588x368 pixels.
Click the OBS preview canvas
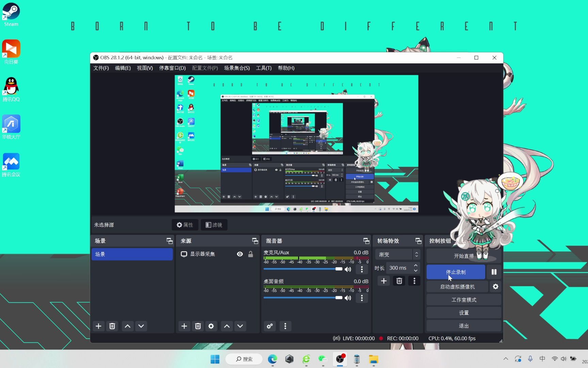[x=296, y=144]
